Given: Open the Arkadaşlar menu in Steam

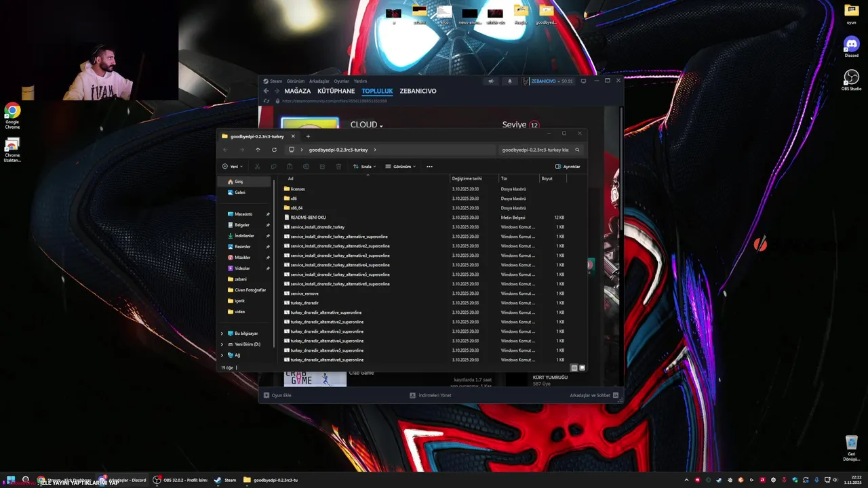Looking at the screenshot, I should point(319,81).
